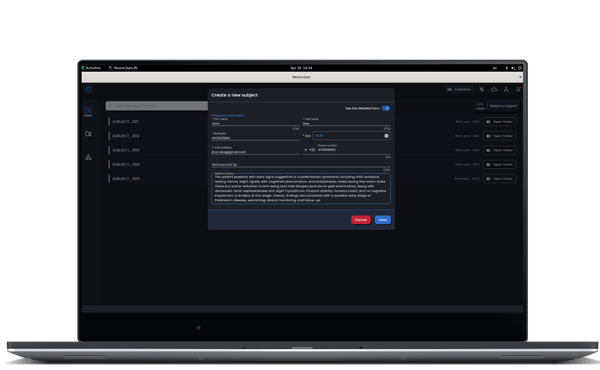Open Activities in the GNOME top bar
This screenshot has width=600, height=370.
(91, 68)
